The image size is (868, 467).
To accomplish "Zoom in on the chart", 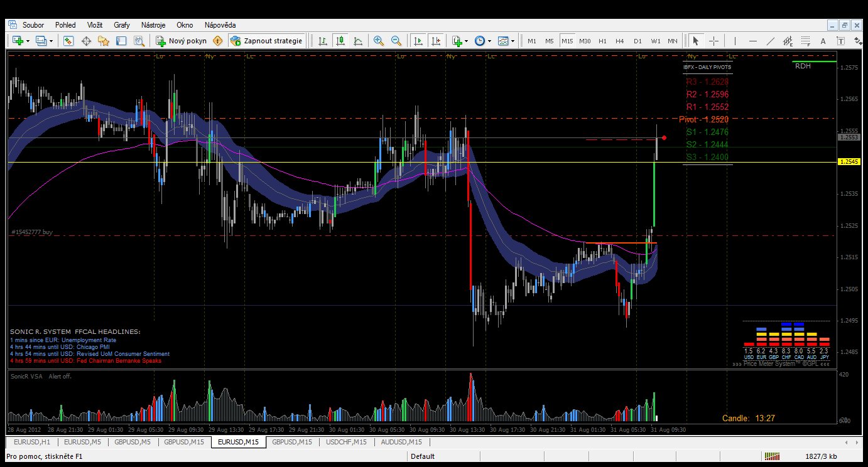I will [x=379, y=41].
